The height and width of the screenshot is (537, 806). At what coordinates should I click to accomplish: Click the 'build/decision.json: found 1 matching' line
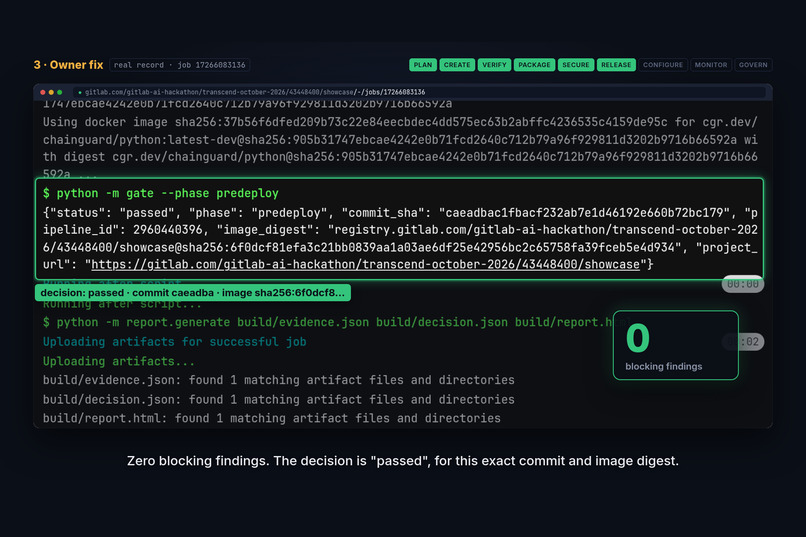pyautogui.click(x=279, y=400)
